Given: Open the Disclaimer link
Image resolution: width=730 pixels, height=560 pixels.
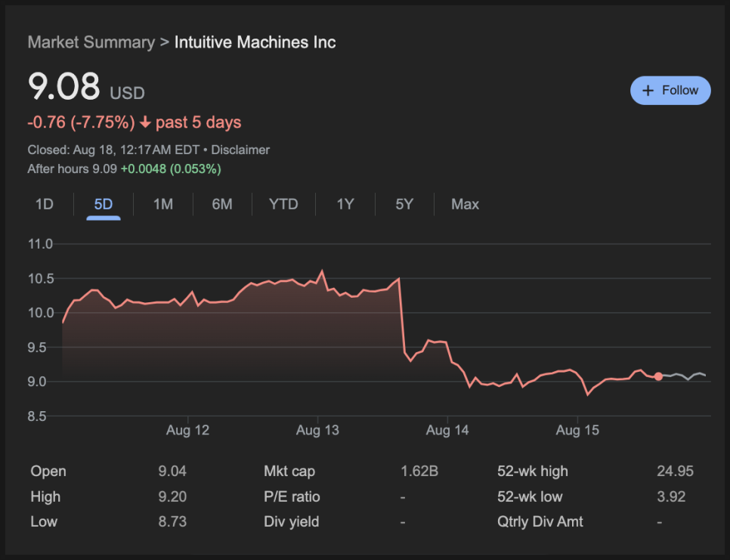Looking at the screenshot, I should pyautogui.click(x=240, y=150).
